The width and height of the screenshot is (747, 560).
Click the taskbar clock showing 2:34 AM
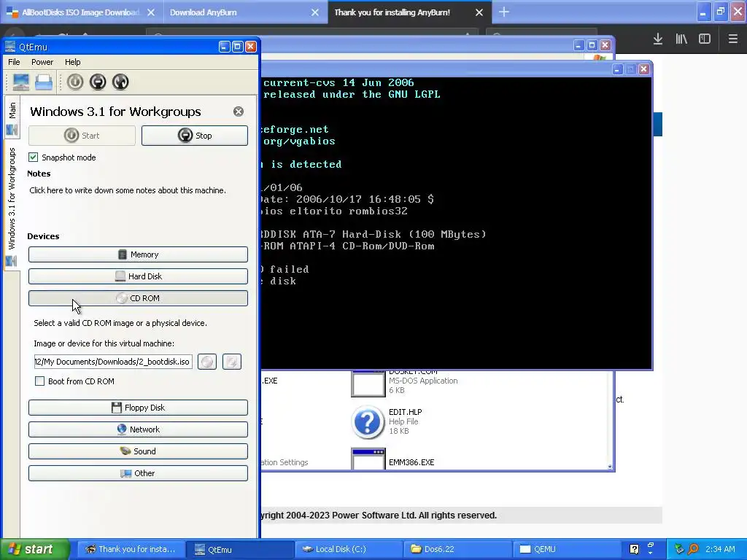tap(720, 550)
